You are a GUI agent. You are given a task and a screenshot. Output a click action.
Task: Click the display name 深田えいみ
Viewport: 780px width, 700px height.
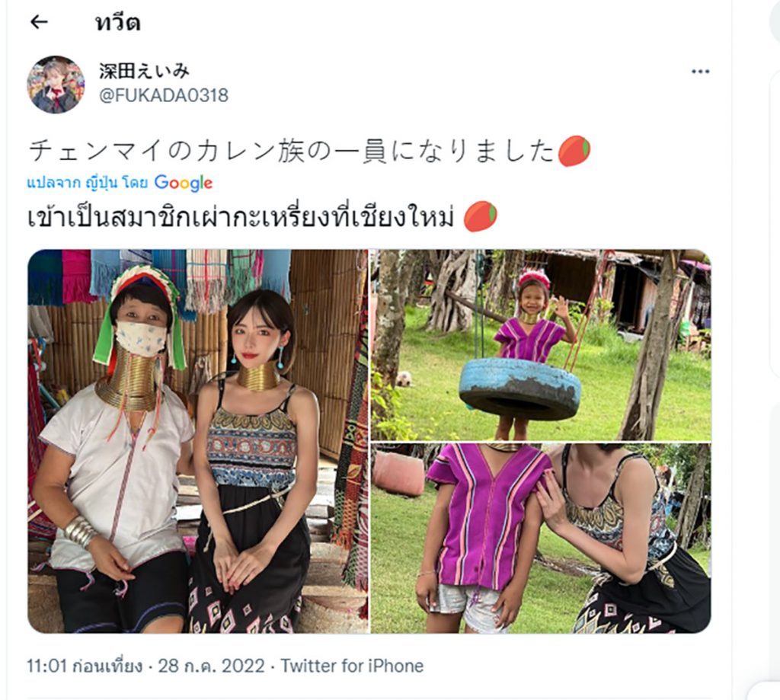tap(144, 71)
